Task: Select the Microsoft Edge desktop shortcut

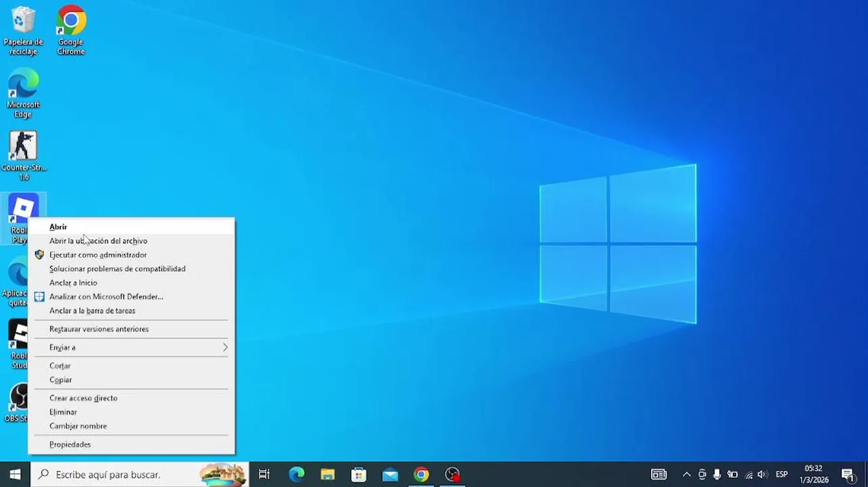Action: (23, 93)
